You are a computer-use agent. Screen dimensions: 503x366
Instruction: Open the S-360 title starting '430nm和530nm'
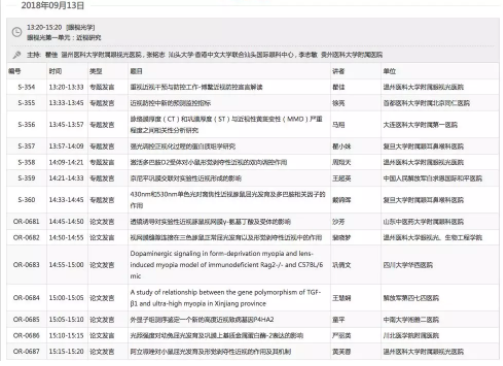click(228, 200)
